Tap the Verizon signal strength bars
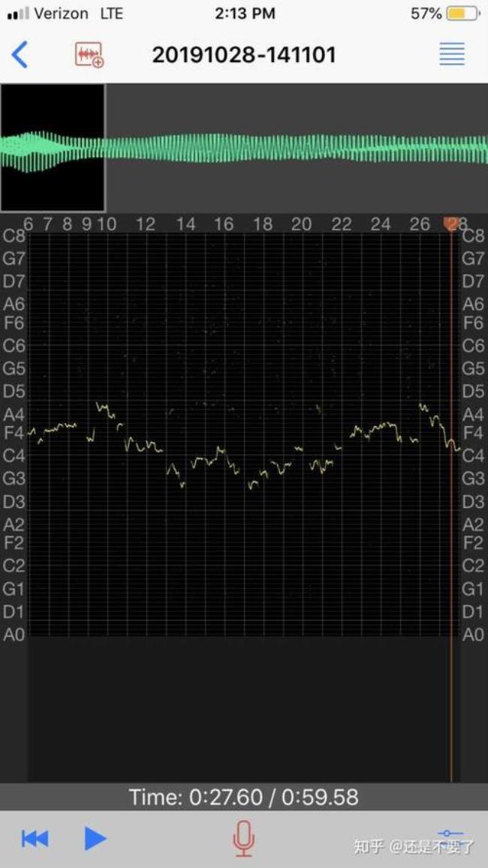 click(x=18, y=14)
